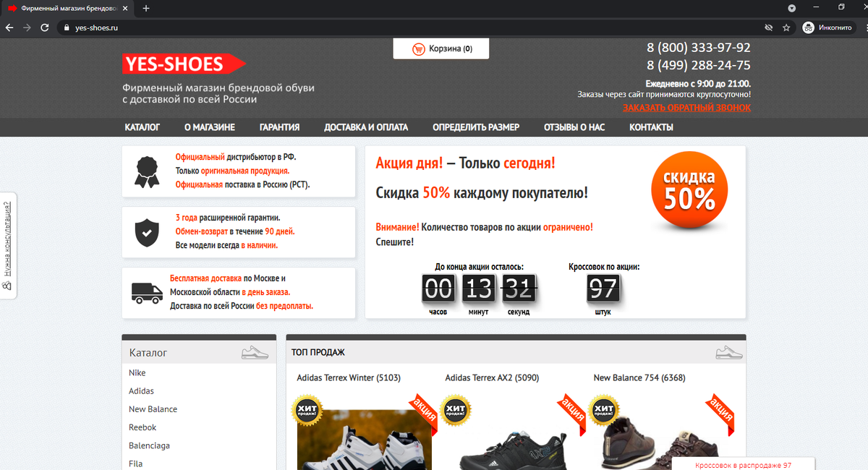Image resolution: width=868 pixels, height=470 pixels.
Task: Click the remaining sneakers counter 97
Action: tap(603, 289)
